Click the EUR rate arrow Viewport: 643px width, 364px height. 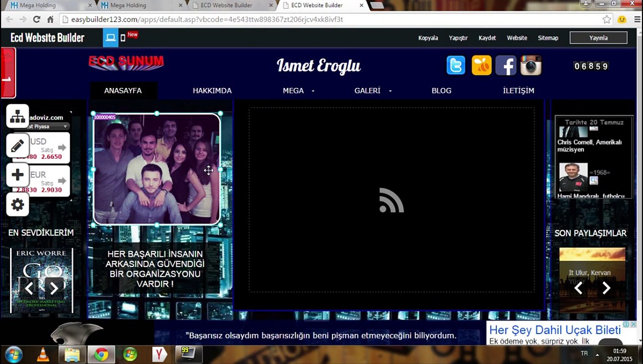pyautogui.click(x=62, y=181)
